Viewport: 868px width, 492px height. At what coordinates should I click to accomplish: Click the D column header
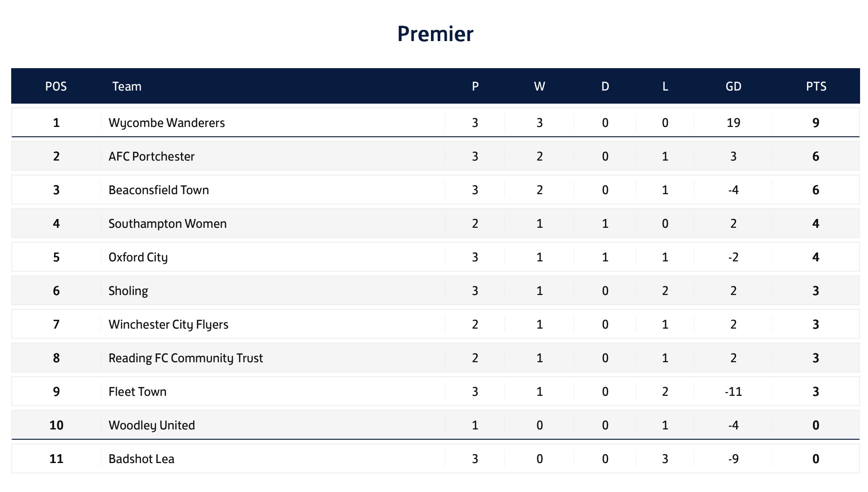pos(605,86)
